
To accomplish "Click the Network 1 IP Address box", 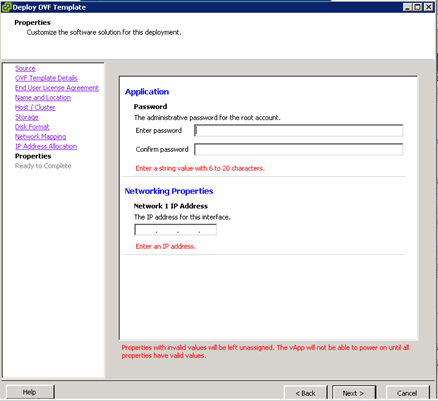I will point(175,230).
